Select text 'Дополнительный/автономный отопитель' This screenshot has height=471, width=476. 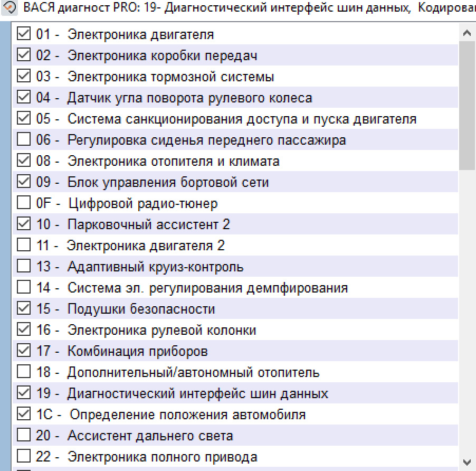pyautogui.click(x=193, y=372)
